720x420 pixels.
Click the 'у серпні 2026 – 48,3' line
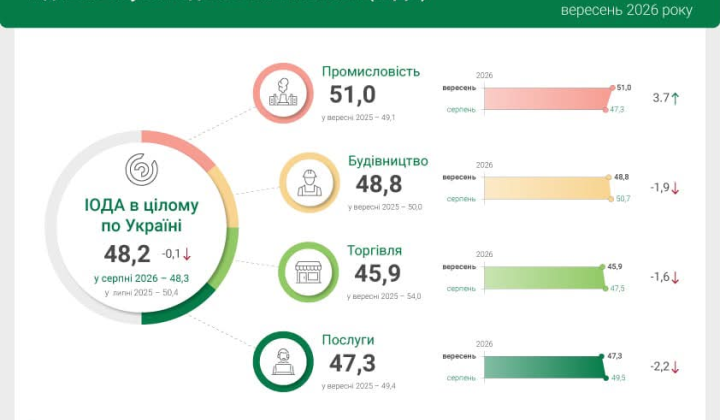pyautogui.click(x=141, y=279)
